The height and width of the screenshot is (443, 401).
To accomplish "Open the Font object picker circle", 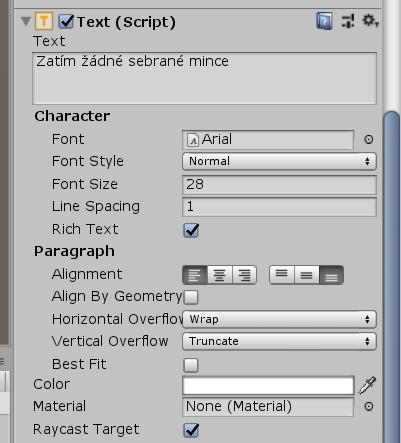I will click(369, 139).
